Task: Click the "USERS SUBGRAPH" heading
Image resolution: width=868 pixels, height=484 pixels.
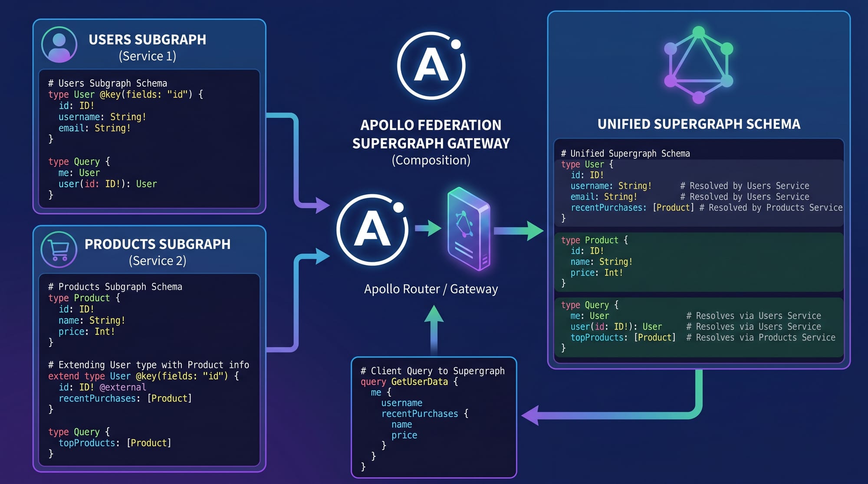Action: coord(148,39)
